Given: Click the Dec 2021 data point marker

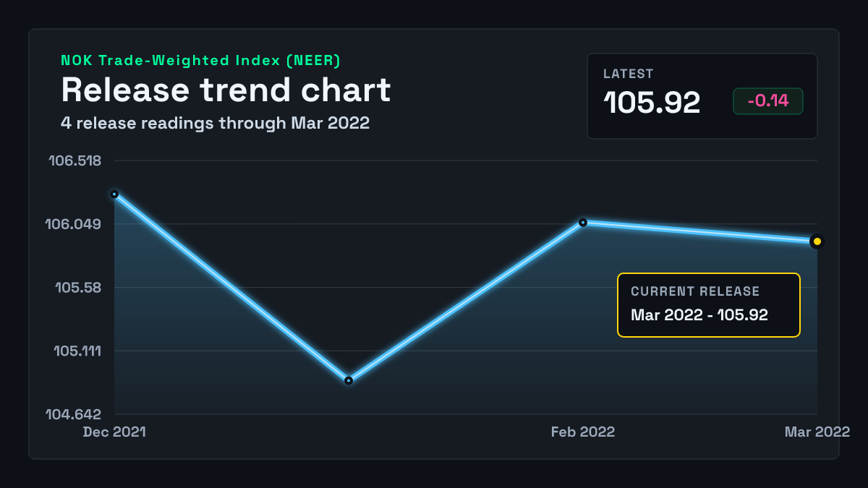Looking at the screenshot, I should point(114,194).
